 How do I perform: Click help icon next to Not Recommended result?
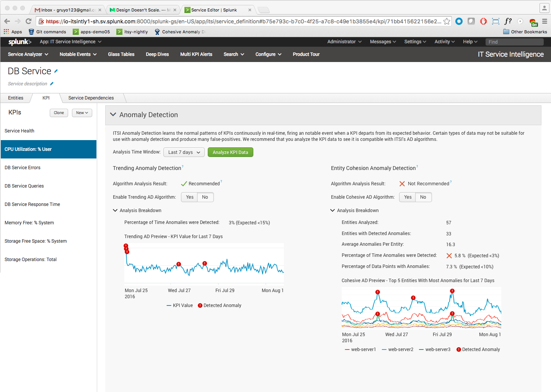pyautogui.click(x=451, y=181)
